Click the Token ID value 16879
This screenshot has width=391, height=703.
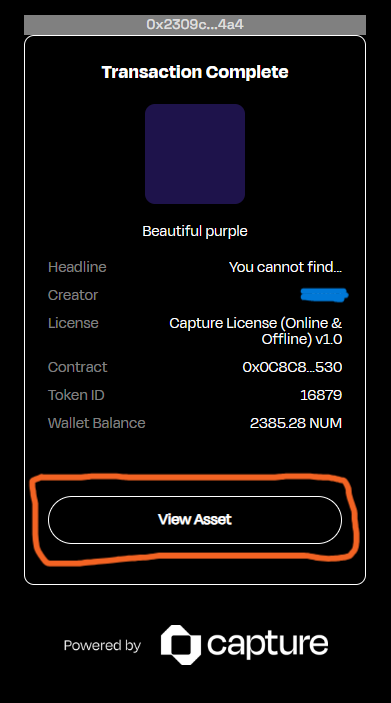321,395
